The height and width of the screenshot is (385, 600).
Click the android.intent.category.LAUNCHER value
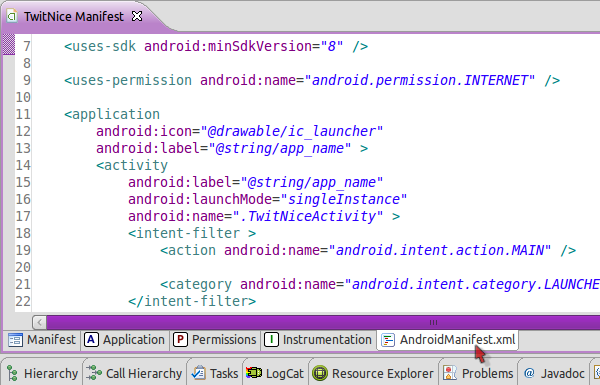[x=472, y=284]
